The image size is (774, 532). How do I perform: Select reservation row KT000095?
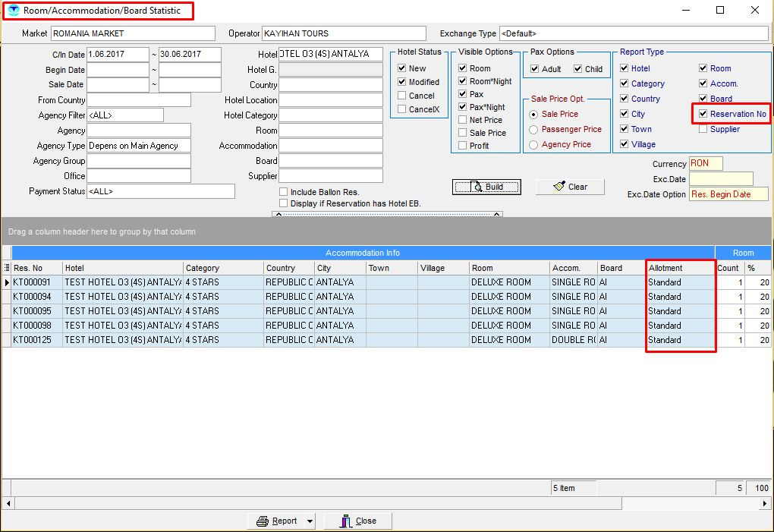click(x=38, y=311)
